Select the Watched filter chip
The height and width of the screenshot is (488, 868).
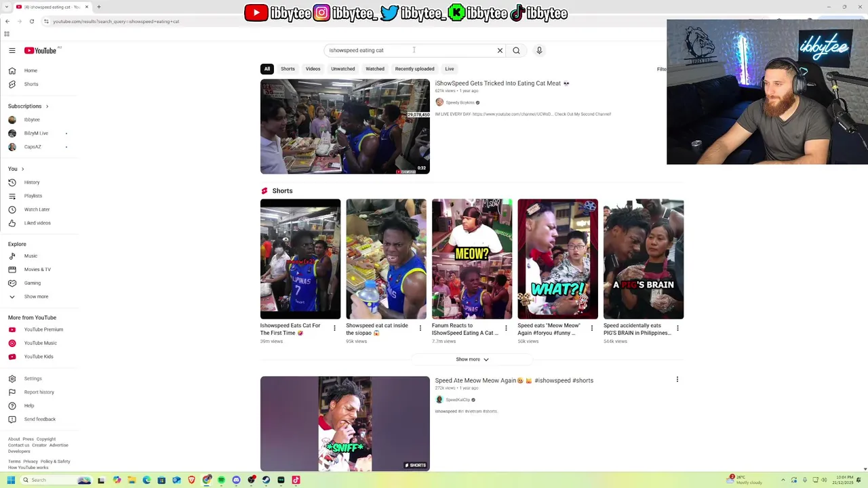(375, 68)
